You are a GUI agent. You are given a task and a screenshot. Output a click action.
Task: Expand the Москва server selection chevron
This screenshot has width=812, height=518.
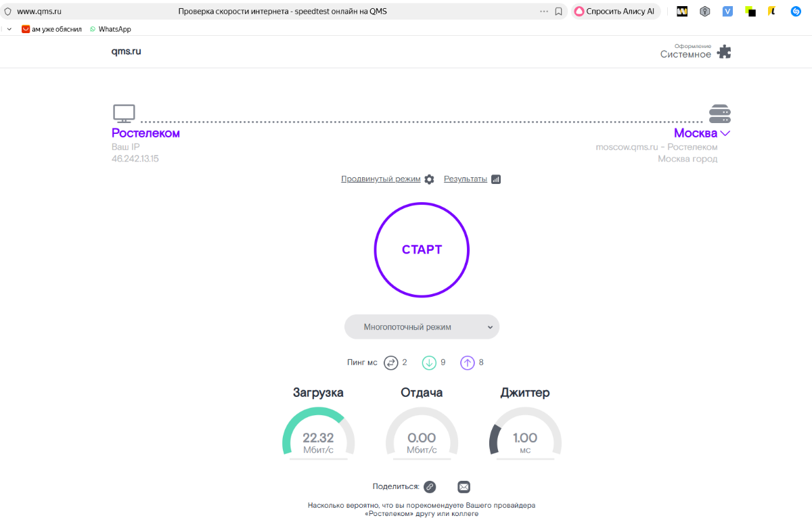click(x=725, y=133)
